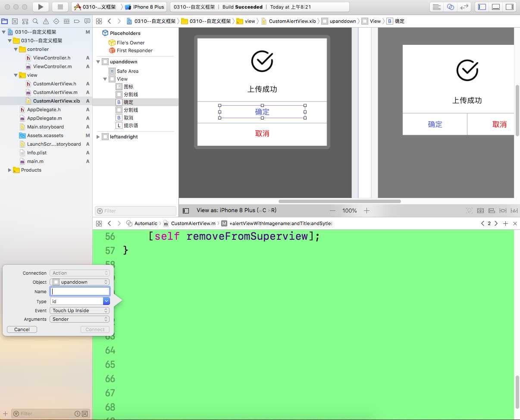Click Update Frames canvas icon

pos(469,211)
